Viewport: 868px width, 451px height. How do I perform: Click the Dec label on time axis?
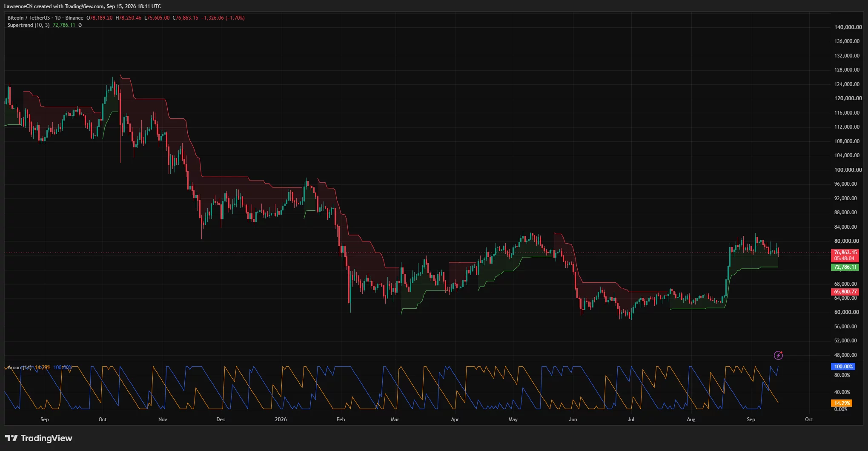[221, 419]
